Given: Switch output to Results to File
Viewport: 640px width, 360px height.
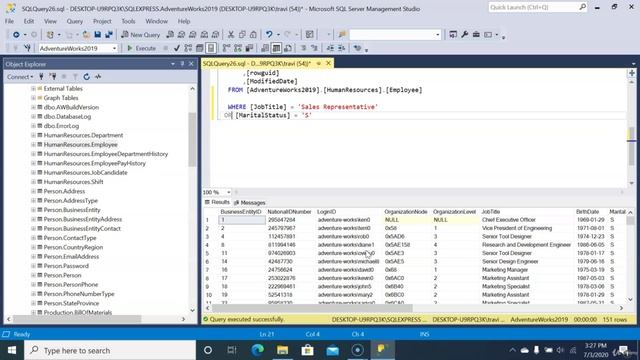Looking at the screenshot, I should point(288,48).
